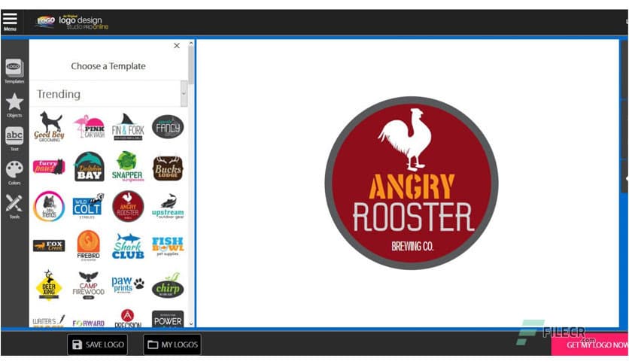The image size is (629, 364).
Task: Choose the Camp Firewood owl template
Action: pyautogui.click(x=88, y=285)
